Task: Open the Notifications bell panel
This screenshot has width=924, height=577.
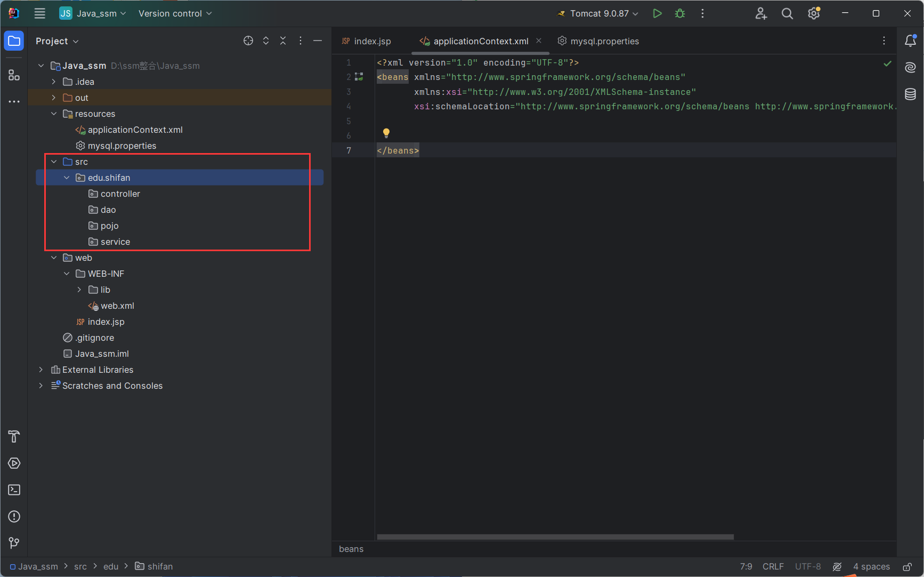Action: click(x=910, y=41)
